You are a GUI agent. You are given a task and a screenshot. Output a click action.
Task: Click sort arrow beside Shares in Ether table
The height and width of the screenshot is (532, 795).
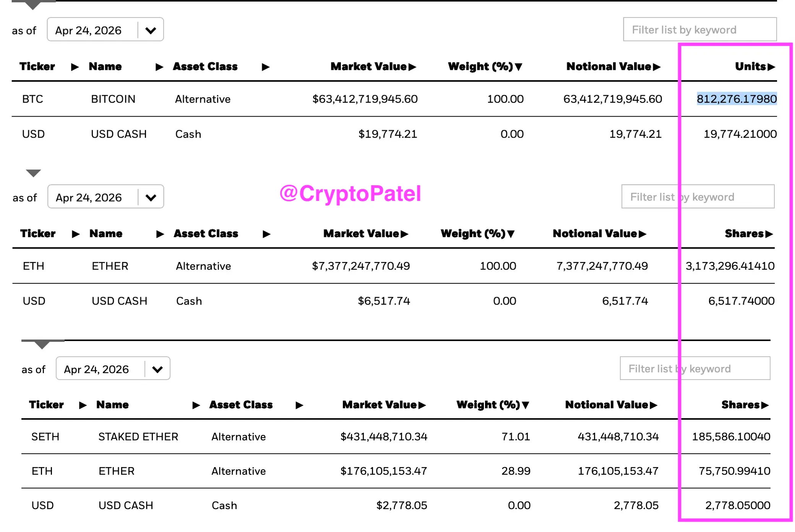pyautogui.click(x=769, y=234)
